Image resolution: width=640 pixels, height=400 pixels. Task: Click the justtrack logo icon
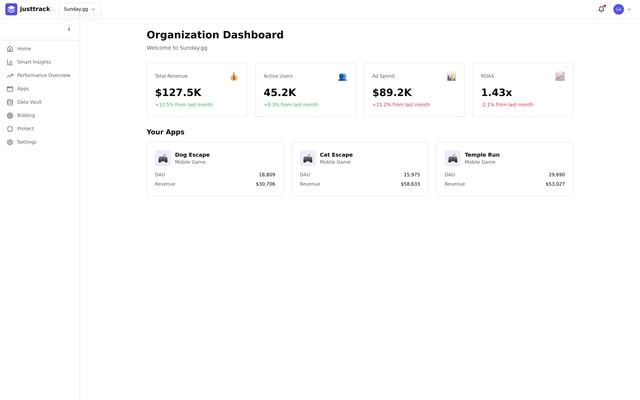11,9
